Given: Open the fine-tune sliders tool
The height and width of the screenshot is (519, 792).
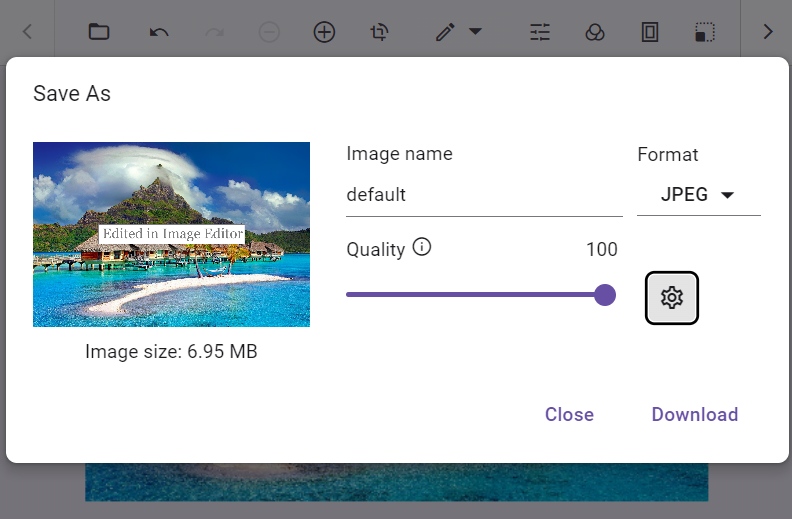Looking at the screenshot, I should (540, 32).
